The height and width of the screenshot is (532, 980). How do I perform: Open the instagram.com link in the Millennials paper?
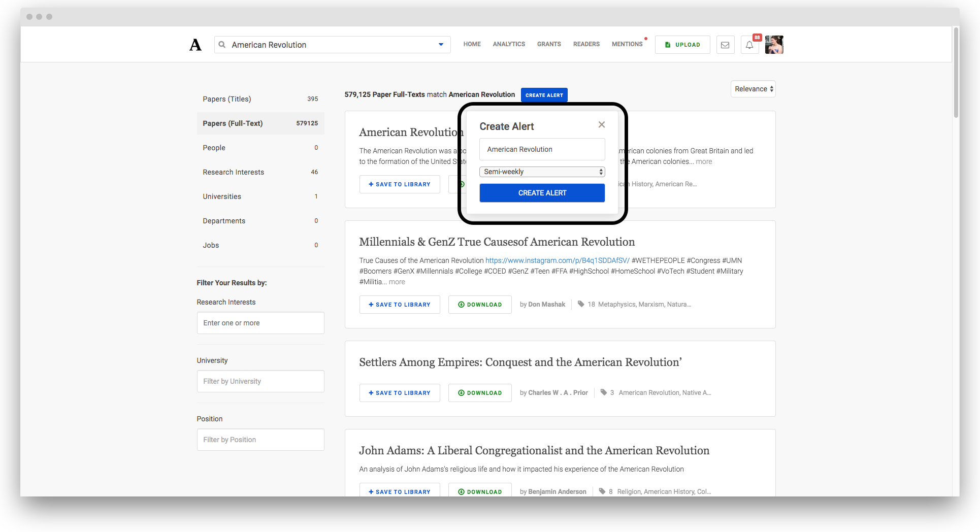[x=557, y=260]
